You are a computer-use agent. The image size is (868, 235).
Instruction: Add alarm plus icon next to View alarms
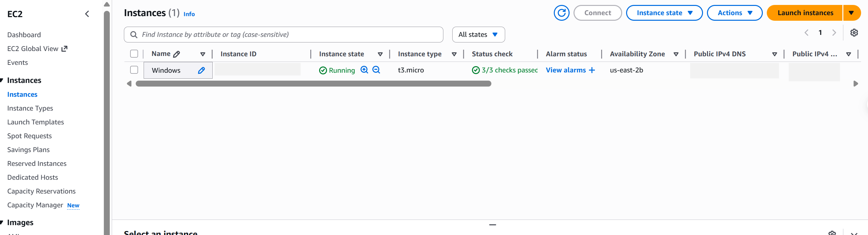point(592,70)
